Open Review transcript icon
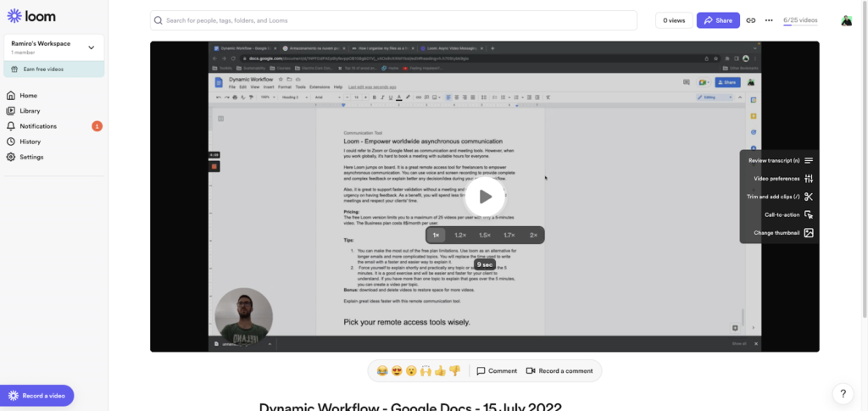The width and height of the screenshot is (868, 411). click(x=809, y=160)
